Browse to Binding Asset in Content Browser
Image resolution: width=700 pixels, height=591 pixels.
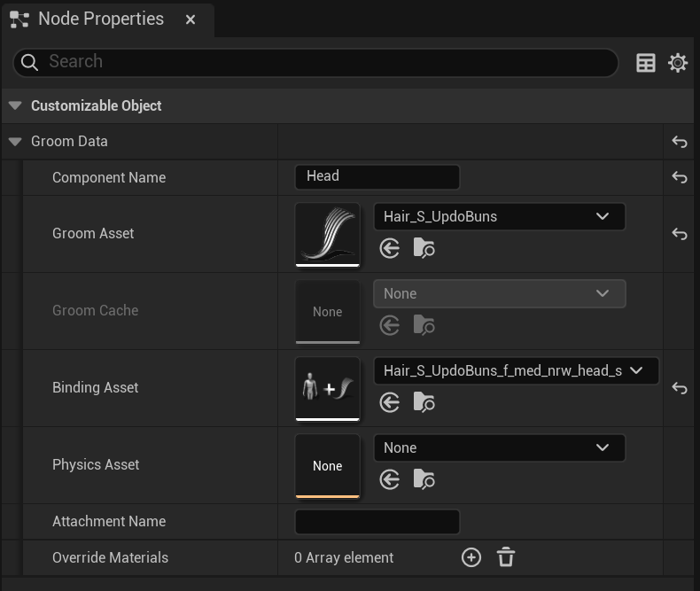point(424,402)
